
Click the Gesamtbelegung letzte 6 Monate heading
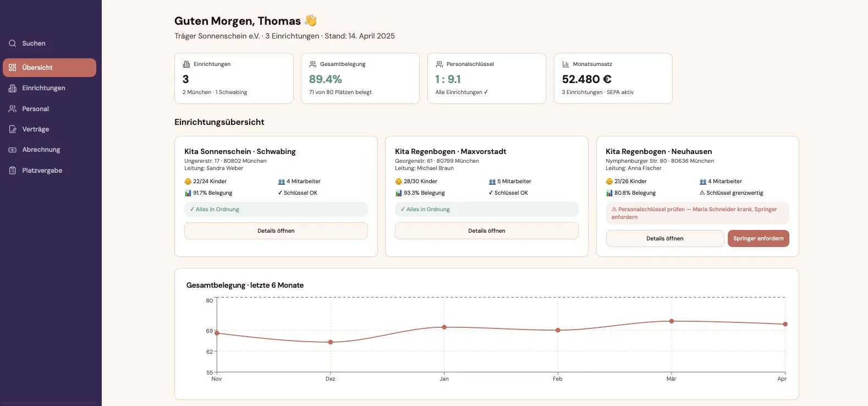tap(245, 286)
